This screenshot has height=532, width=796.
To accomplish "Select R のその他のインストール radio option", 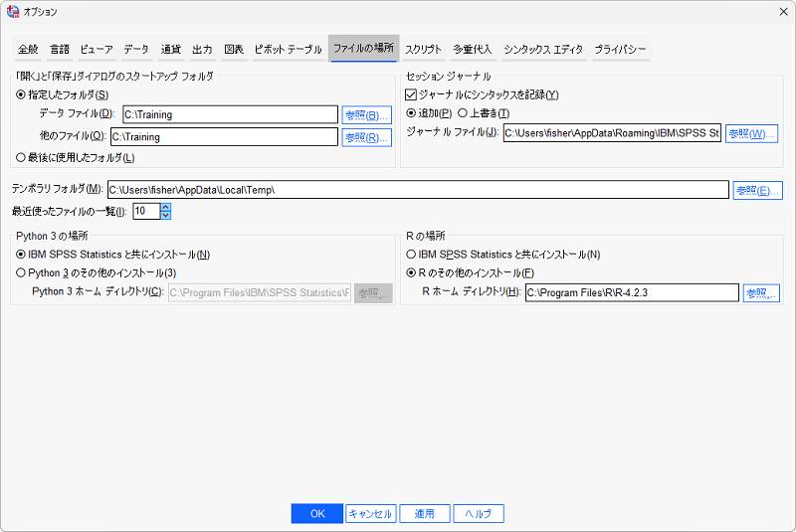I will click(471, 272).
